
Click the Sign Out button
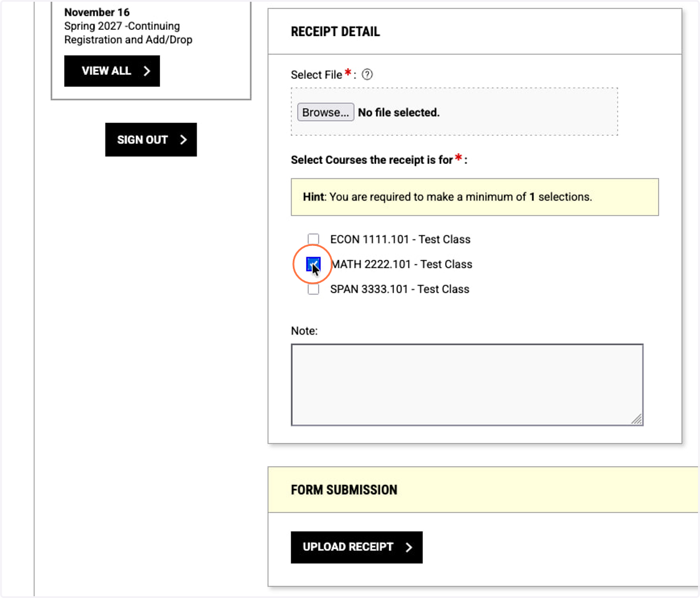(x=151, y=140)
